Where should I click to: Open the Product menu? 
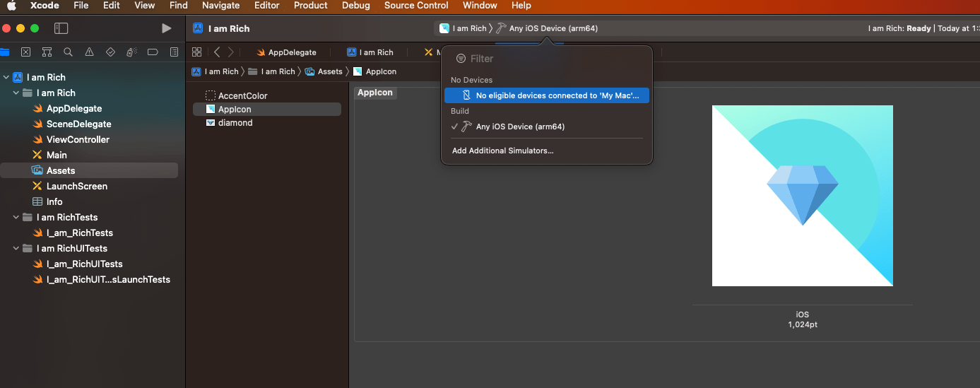click(311, 6)
